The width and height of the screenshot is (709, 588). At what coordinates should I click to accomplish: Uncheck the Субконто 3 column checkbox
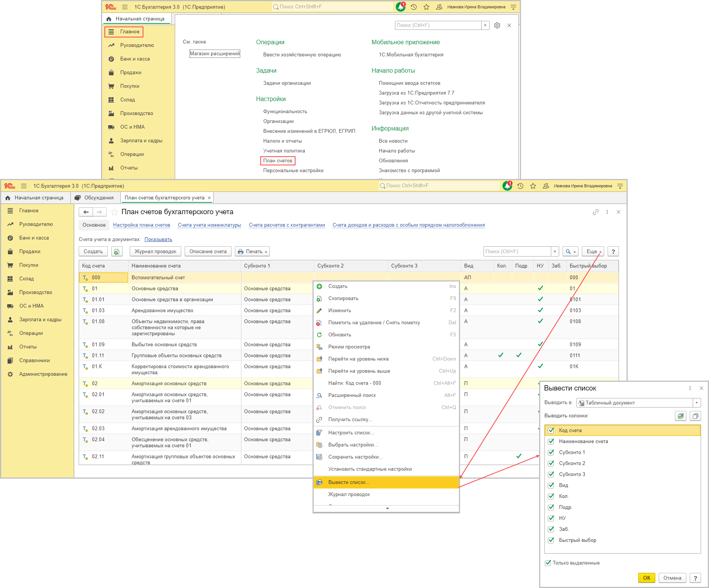(551, 474)
